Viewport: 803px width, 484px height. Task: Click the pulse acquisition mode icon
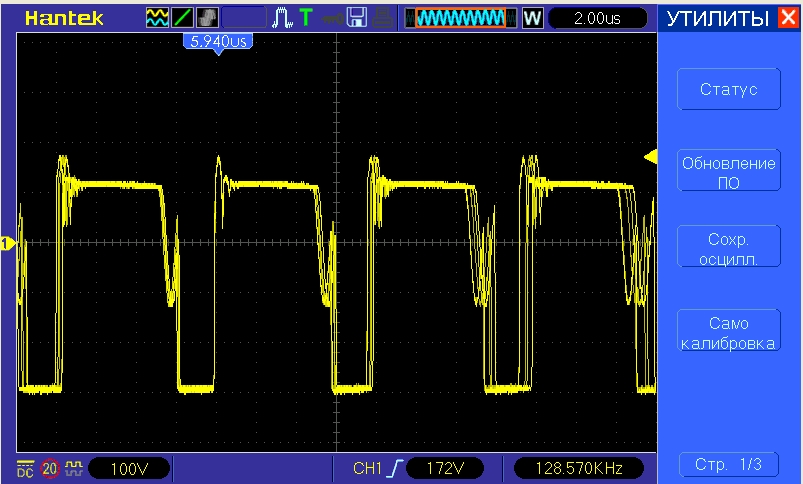(281, 18)
